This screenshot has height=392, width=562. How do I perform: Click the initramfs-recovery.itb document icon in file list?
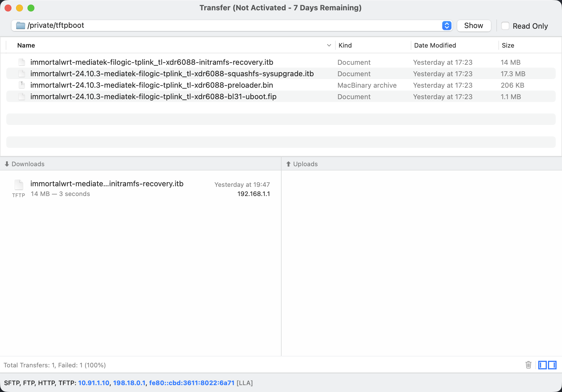coord(22,62)
